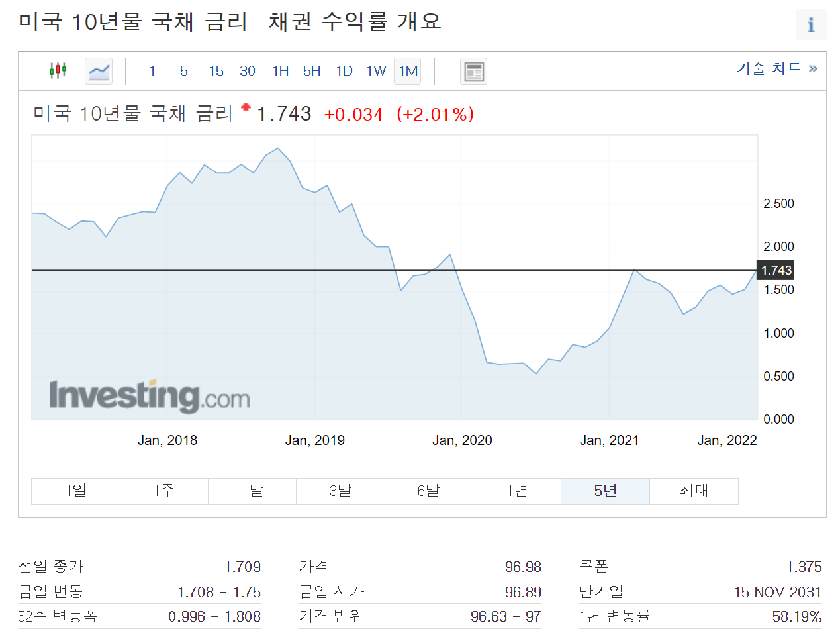Select the 1D interval
This screenshot has width=840, height=633.
point(344,71)
